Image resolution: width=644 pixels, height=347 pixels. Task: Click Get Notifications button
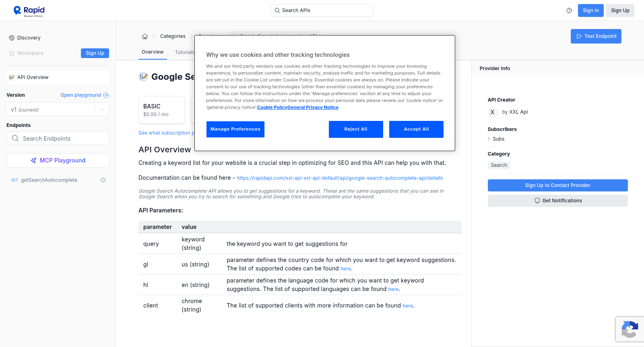coord(557,201)
